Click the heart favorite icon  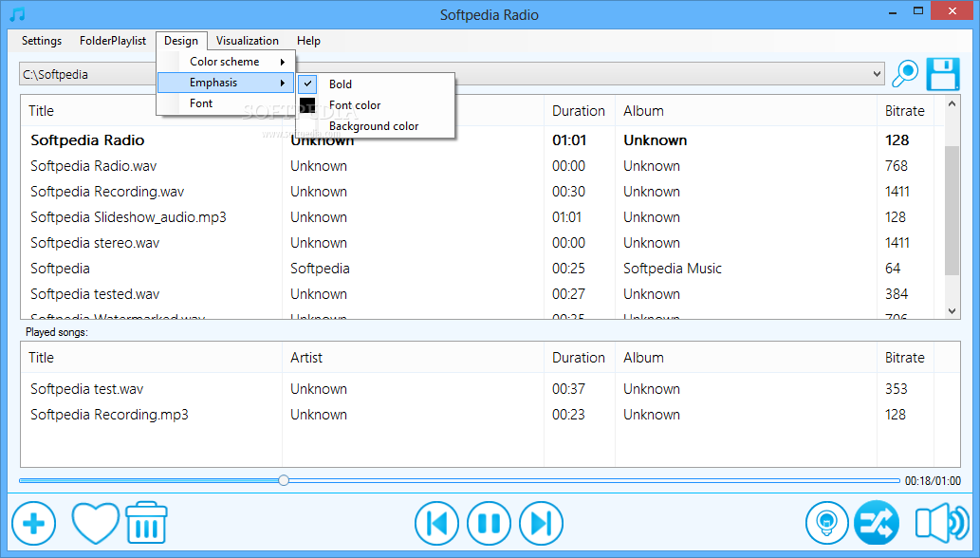[95, 523]
